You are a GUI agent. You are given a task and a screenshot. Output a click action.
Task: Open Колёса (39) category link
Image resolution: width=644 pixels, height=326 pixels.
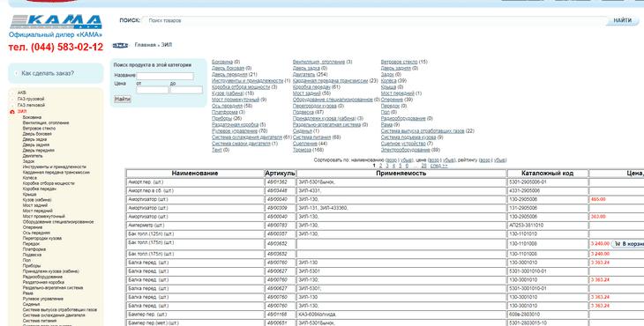pos(388,81)
